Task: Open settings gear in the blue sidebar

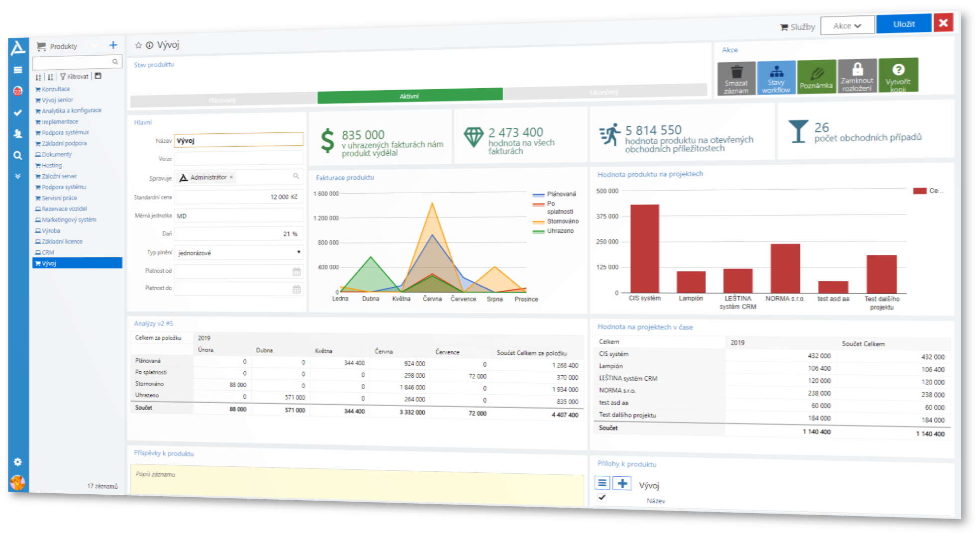Action: 18,462
